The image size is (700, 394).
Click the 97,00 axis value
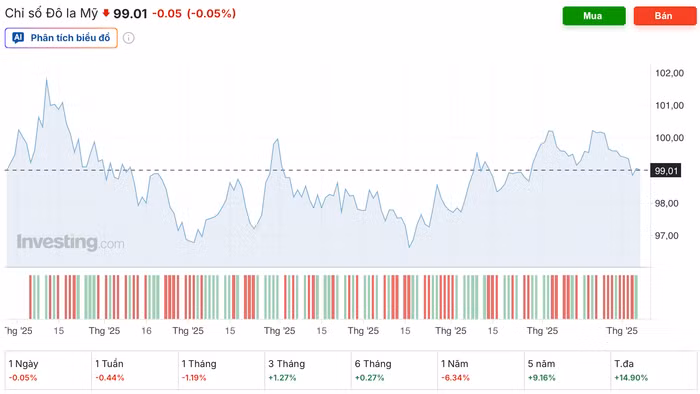coord(667,236)
